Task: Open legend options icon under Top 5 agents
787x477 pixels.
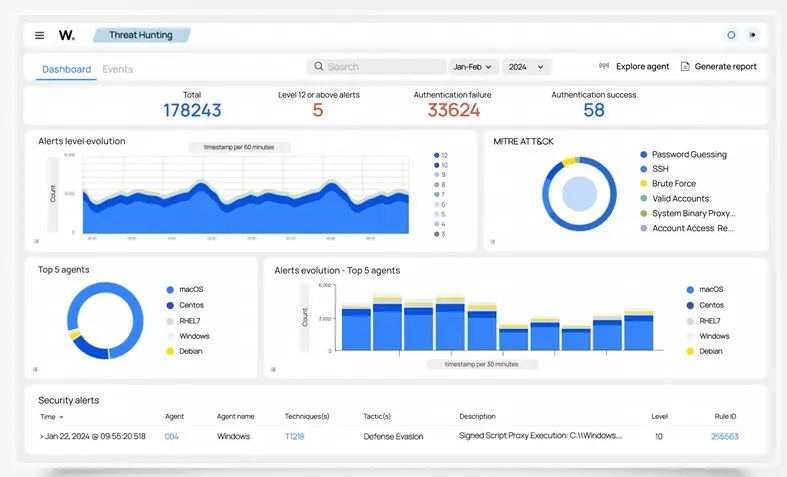Action: [36, 369]
